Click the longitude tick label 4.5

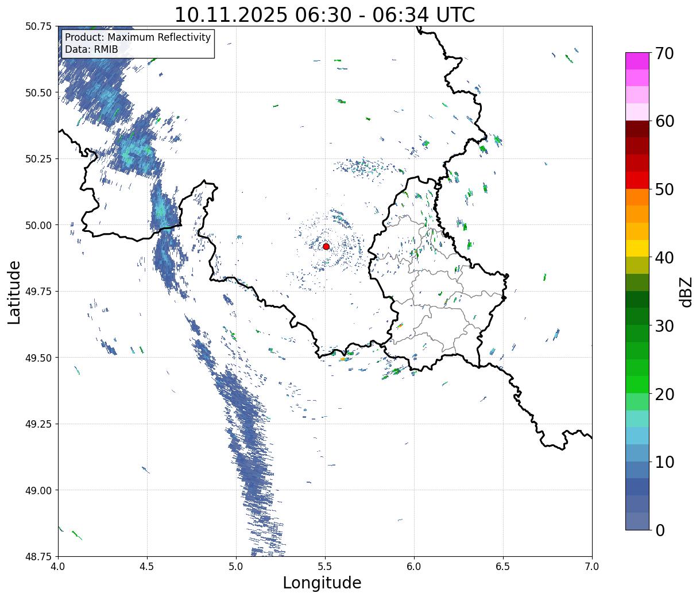[147, 567]
